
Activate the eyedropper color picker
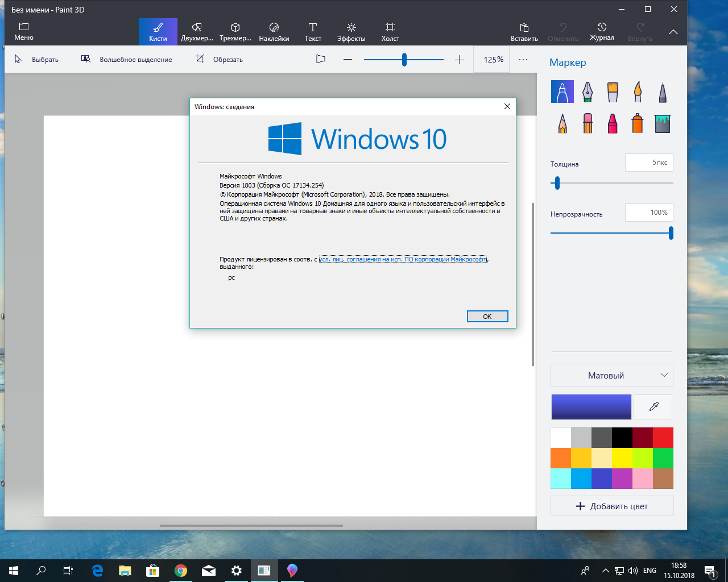point(653,406)
